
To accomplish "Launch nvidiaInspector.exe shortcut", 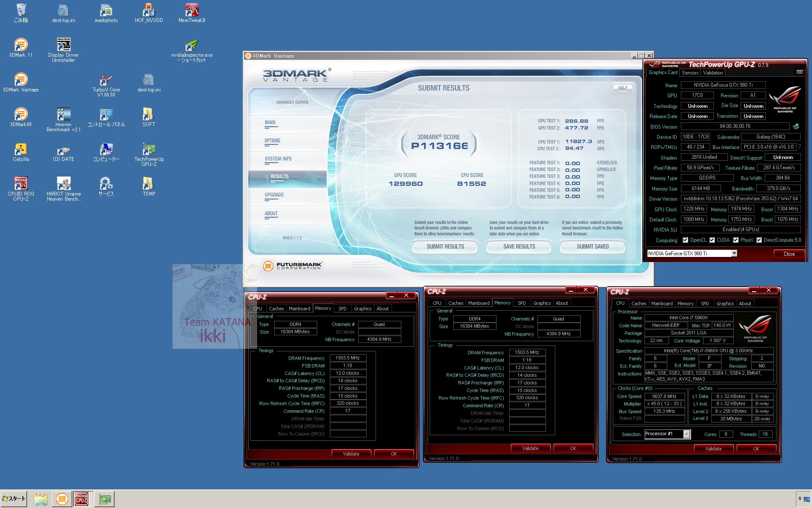I will pos(192,51).
